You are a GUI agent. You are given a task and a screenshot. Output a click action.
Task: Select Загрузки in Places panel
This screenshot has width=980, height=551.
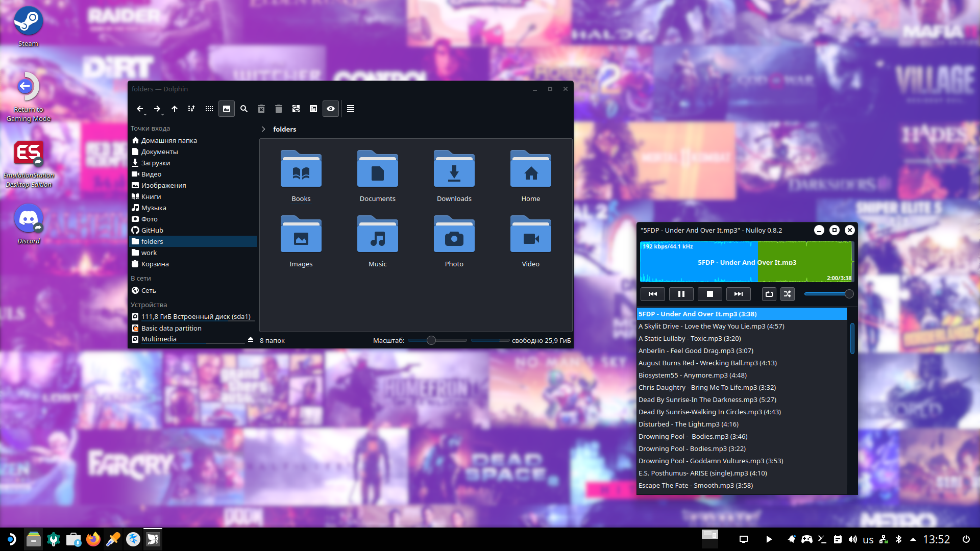[193, 163]
